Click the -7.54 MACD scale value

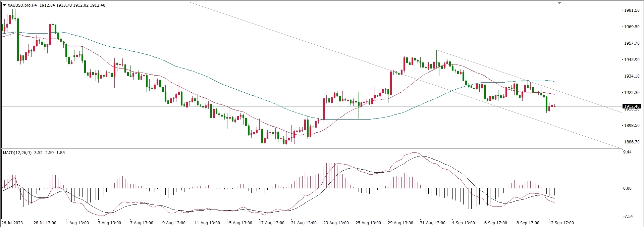click(628, 217)
